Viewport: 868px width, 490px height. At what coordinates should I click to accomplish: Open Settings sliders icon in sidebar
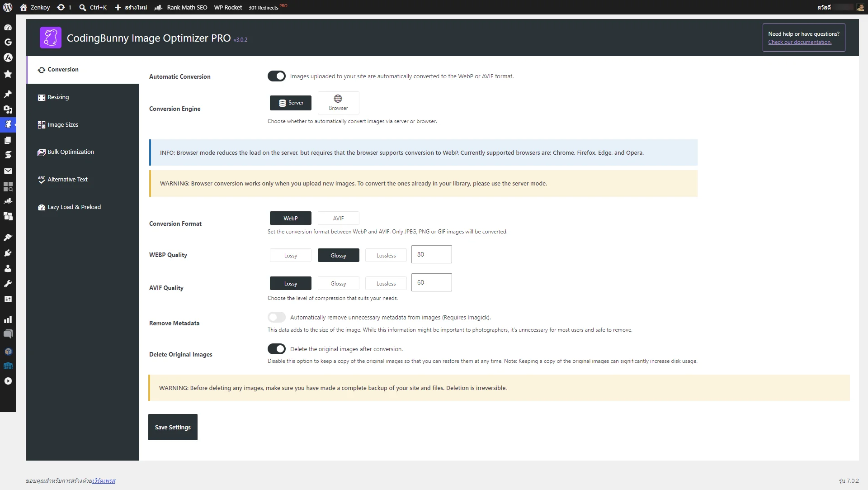8,299
